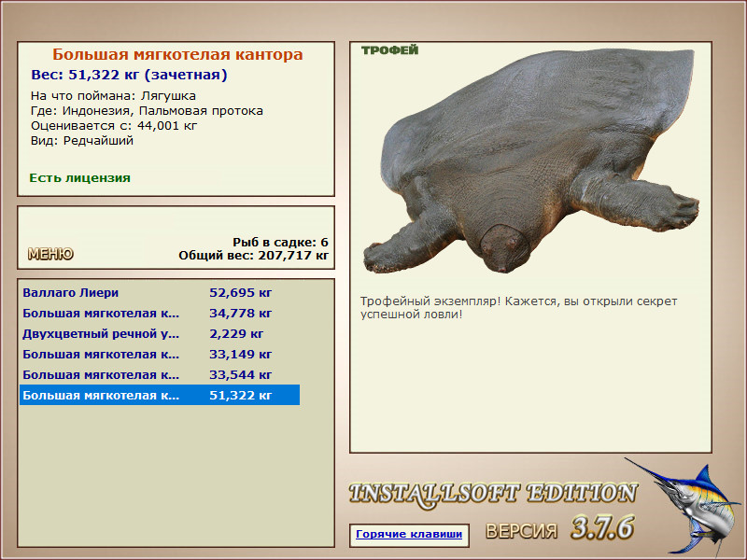Click the Рыб в садке: 6 counter

pyautogui.click(x=280, y=242)
